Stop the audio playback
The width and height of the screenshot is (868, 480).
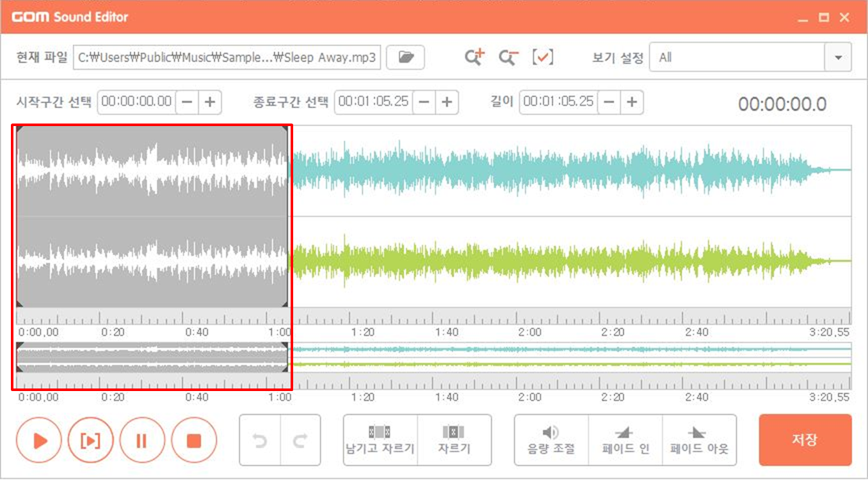194,440
